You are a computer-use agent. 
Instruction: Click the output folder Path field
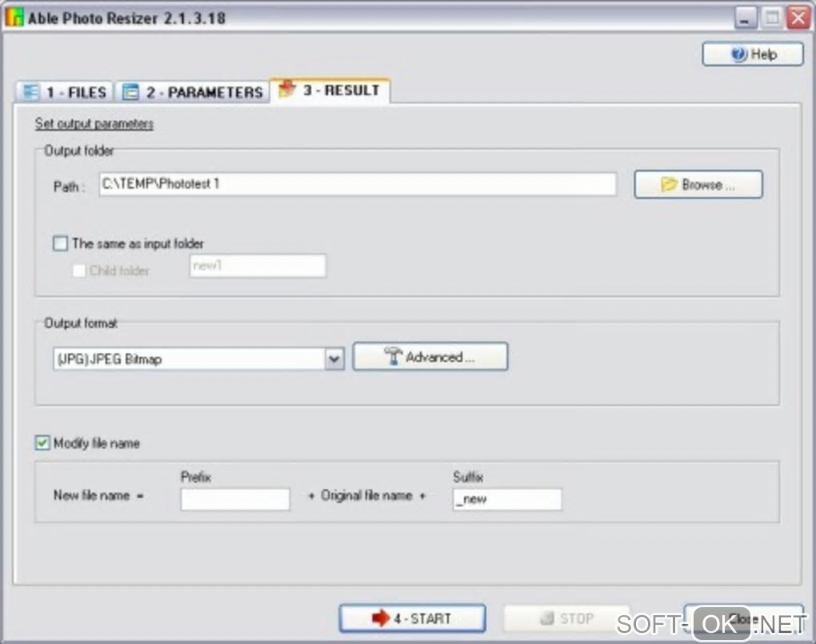tap(358, 184)
